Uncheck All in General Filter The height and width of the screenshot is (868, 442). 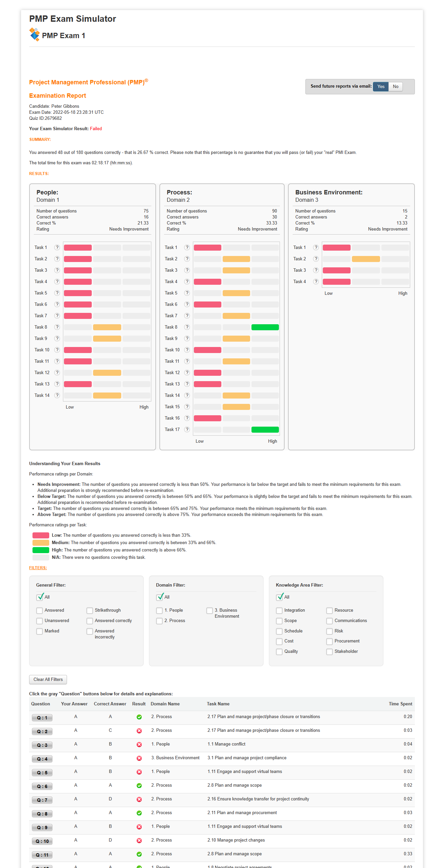tap(40, 597)
